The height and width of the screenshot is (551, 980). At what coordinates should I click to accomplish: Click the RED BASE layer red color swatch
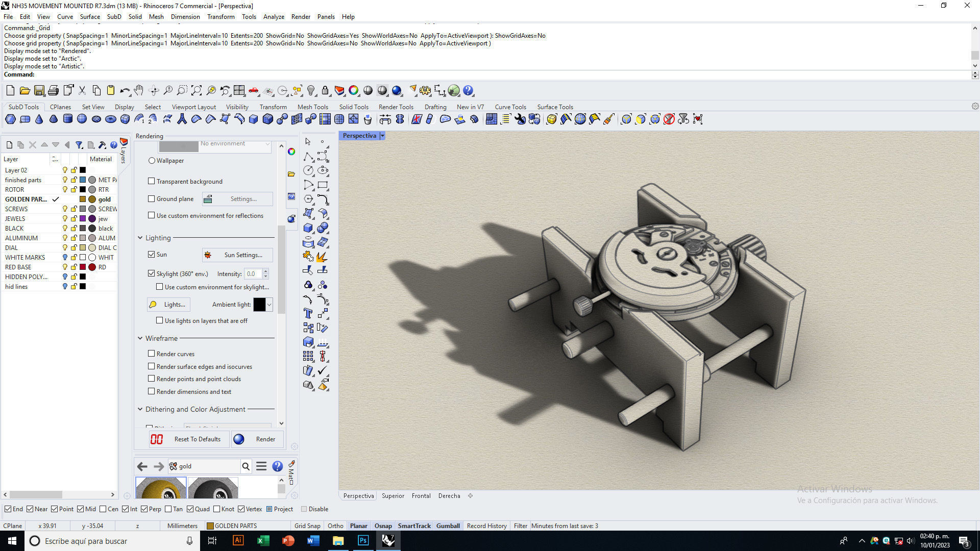(x=83, y=267)
